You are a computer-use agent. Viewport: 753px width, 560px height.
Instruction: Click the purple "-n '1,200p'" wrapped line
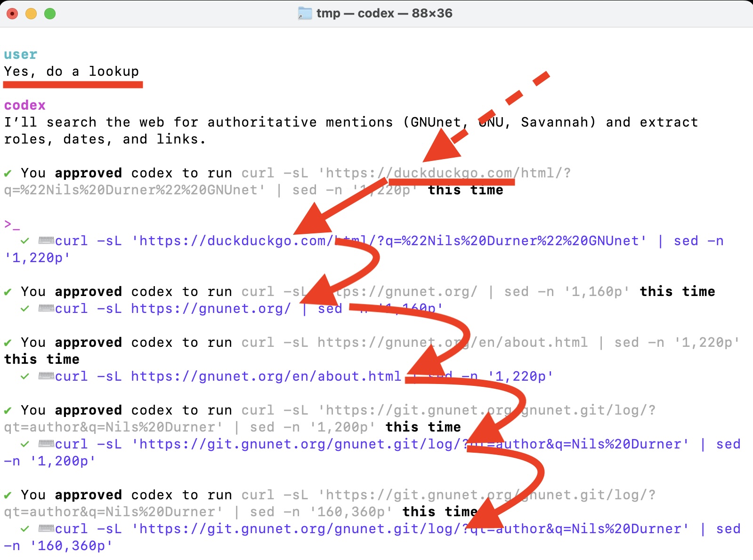[50, 461]
